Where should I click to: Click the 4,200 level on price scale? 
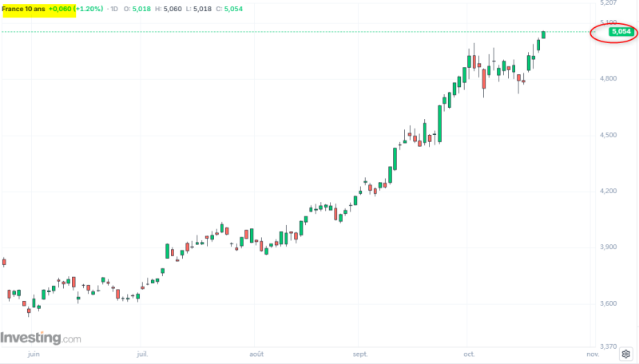click(608, 191)
